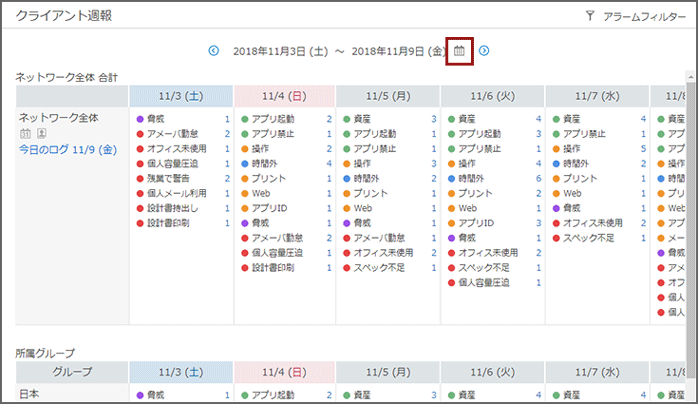Click the アラームフィルター label

coord(645,17)
